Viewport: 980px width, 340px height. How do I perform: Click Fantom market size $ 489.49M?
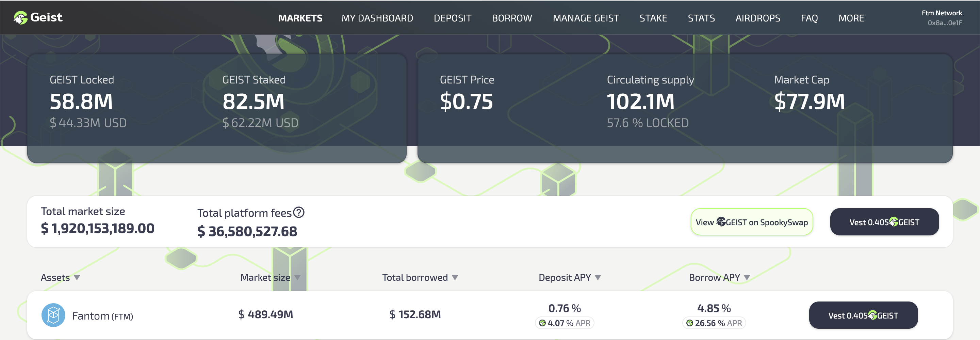pos(265,314)
